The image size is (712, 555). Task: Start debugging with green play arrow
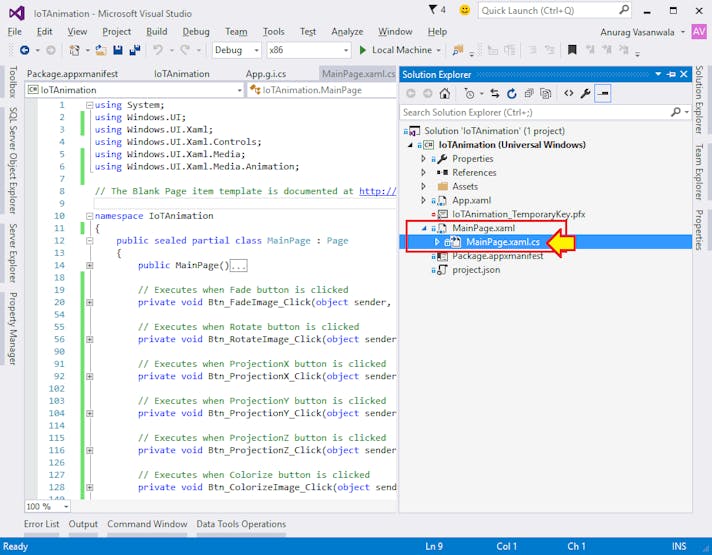tap(362, 50)
